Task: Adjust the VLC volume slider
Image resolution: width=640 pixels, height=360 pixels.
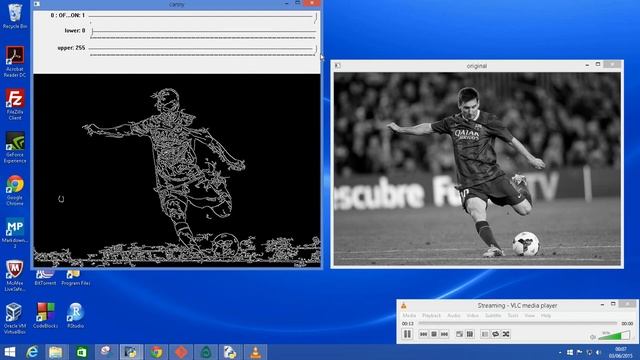Action: point(615,336)
